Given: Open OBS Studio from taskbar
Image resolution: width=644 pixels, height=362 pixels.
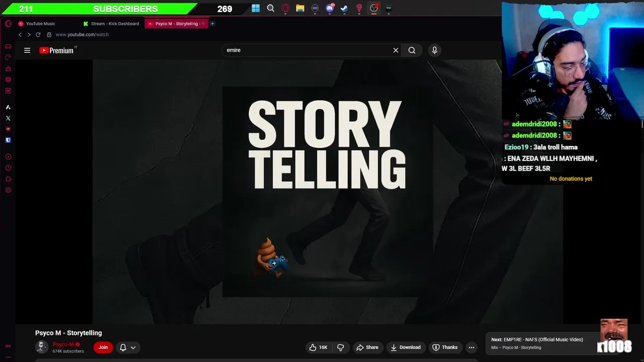Looking at the screenshot, I should [x=374, y=8].
